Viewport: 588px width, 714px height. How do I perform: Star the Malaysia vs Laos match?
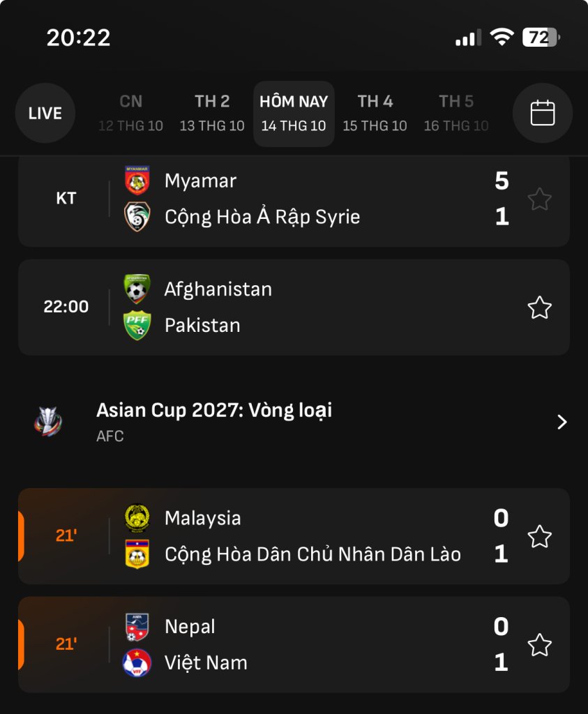click(539, 536)
